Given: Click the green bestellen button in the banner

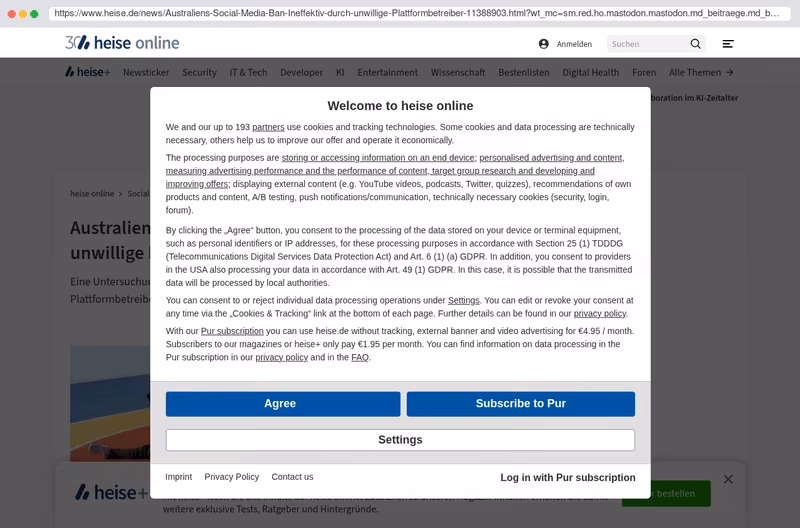Looking at the screenshot, I should point(666,493).
